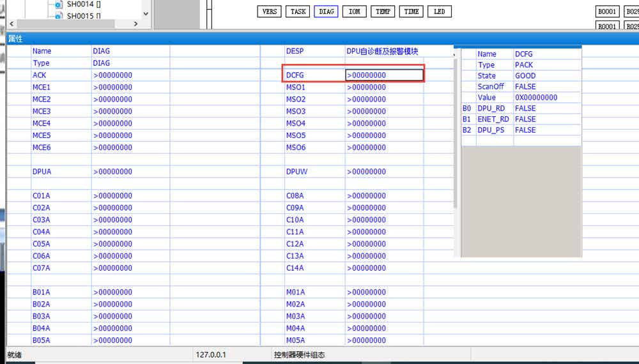Select the LED block
This screenshot has height=364, width=639.
pyautogui.click(x=440, y=11)
